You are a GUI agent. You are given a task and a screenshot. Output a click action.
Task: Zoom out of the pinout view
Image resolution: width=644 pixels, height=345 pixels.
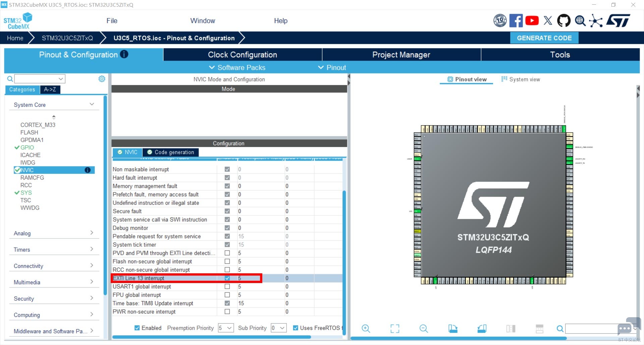(424, 329)
